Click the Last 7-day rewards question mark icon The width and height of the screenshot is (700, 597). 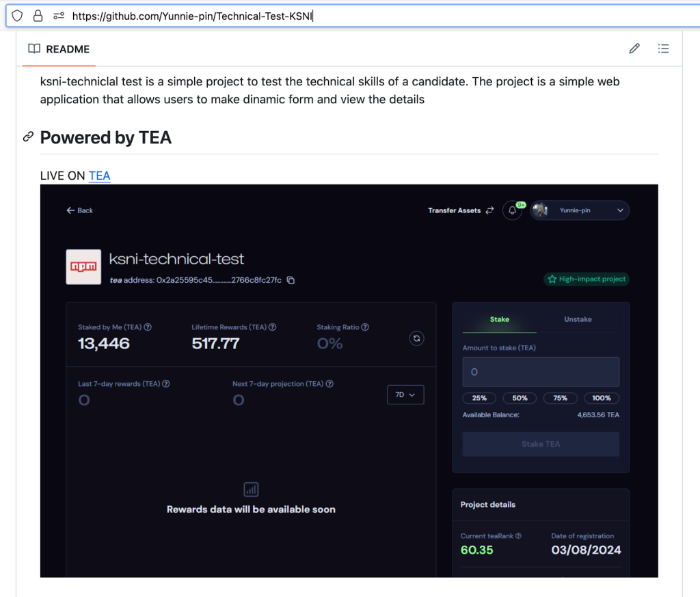165,384
